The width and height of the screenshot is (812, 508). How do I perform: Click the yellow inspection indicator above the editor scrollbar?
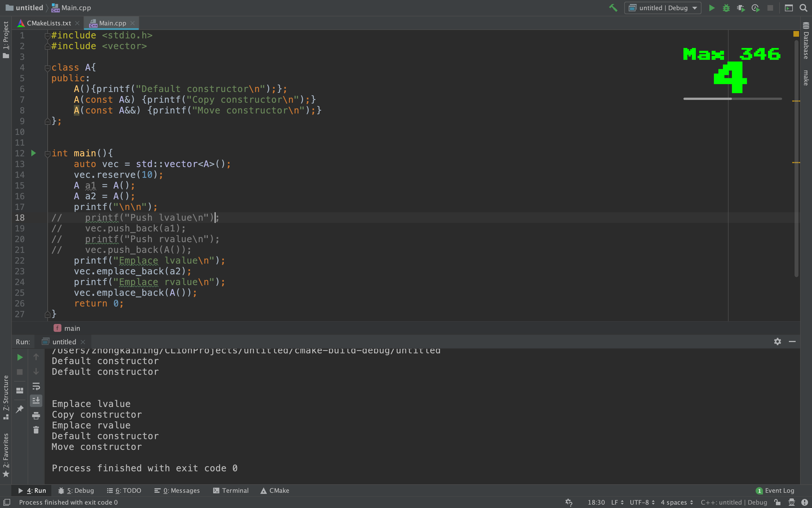point(796,34)
